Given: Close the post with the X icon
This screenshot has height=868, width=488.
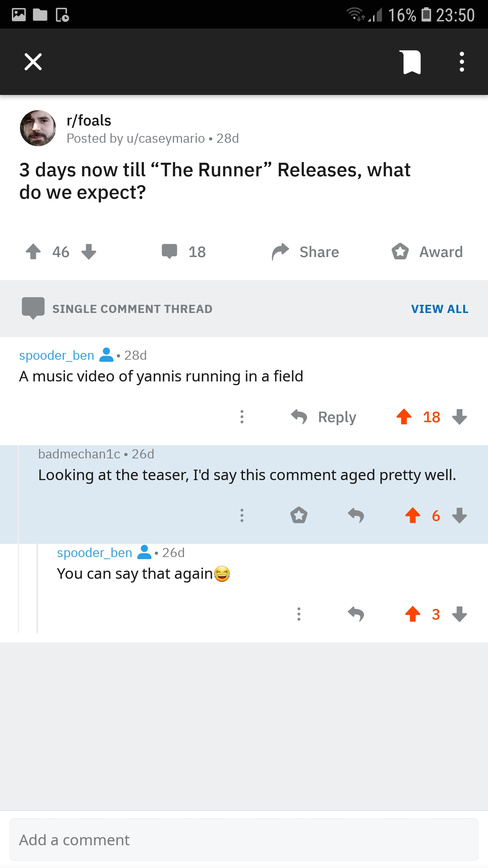Looking at the screenshot, I should (x=33, y=62).
